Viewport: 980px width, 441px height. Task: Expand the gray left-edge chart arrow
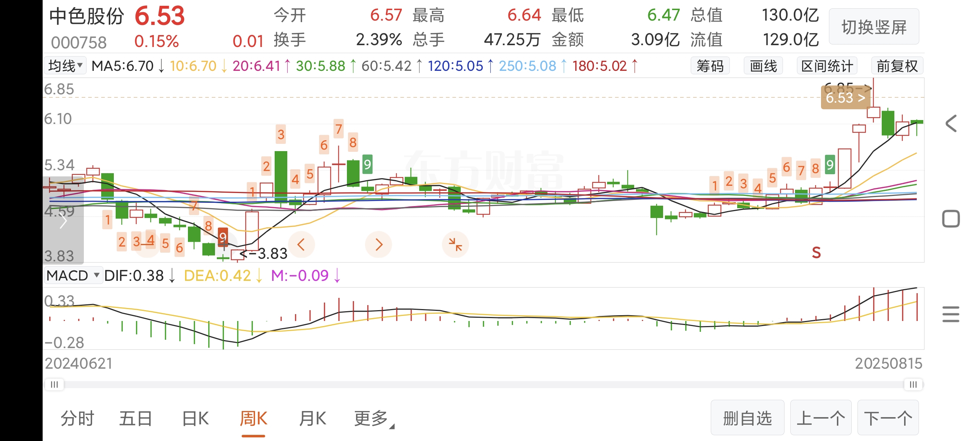[x=63, y=221]
